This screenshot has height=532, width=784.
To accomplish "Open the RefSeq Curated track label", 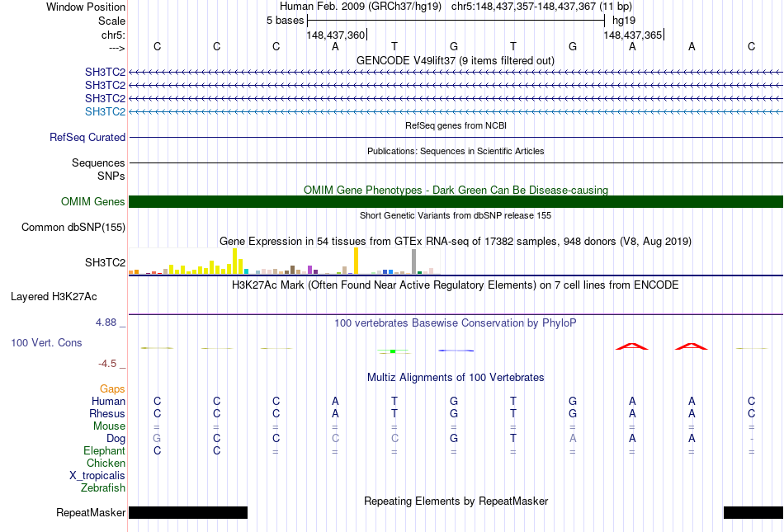I will pyautogui.click(x=87, y=137).
